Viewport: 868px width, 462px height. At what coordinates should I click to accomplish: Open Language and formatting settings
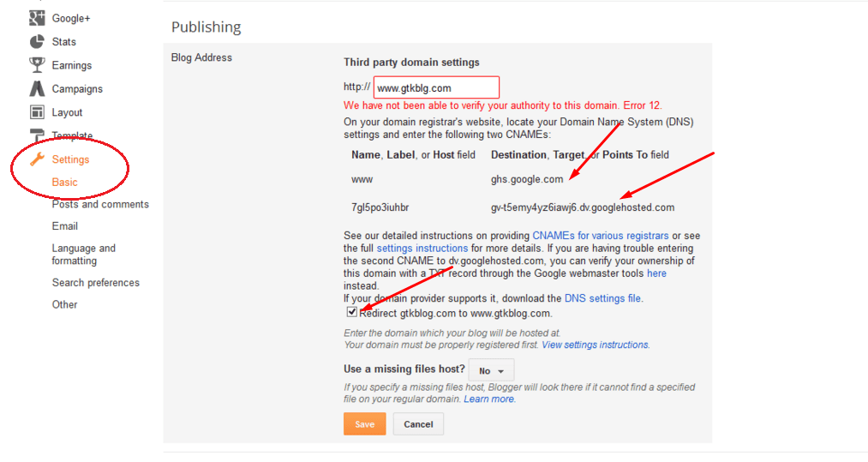click(x=84, y=255)
